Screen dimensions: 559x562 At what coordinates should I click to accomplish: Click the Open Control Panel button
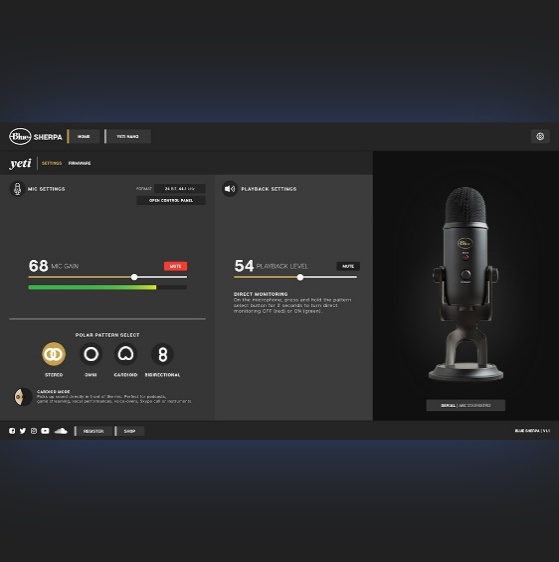tap(171, 200)
